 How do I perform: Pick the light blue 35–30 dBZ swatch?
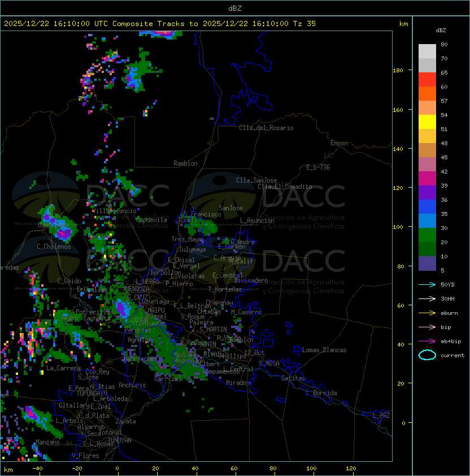427,220
